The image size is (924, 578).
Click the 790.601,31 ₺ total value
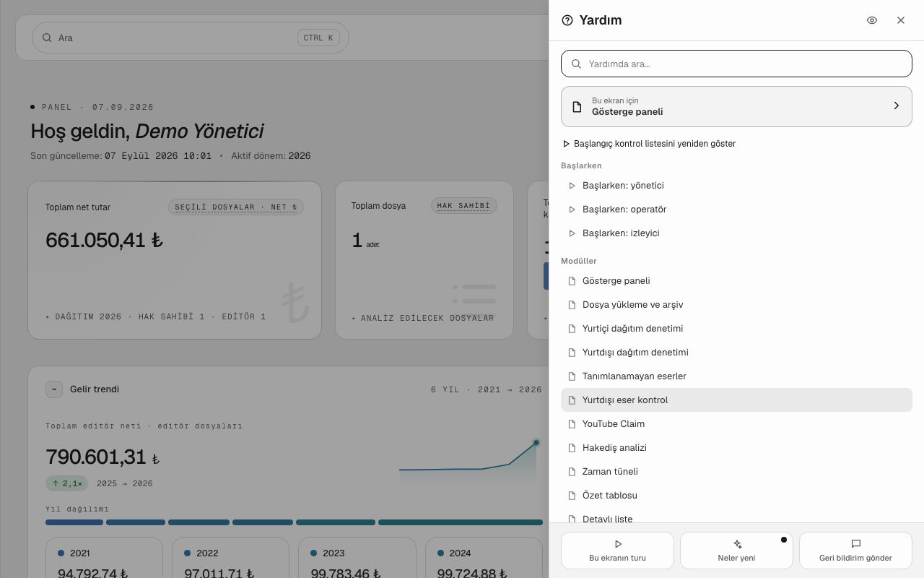(103, 457)
